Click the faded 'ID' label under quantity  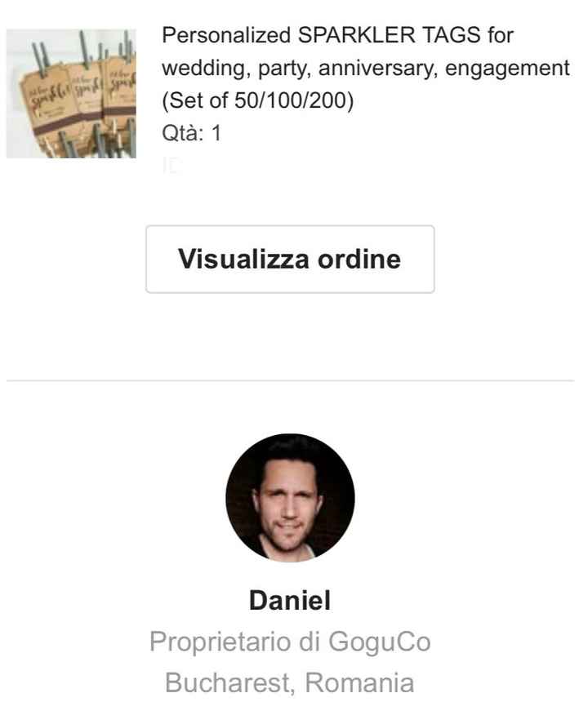[x=172, y=167]
